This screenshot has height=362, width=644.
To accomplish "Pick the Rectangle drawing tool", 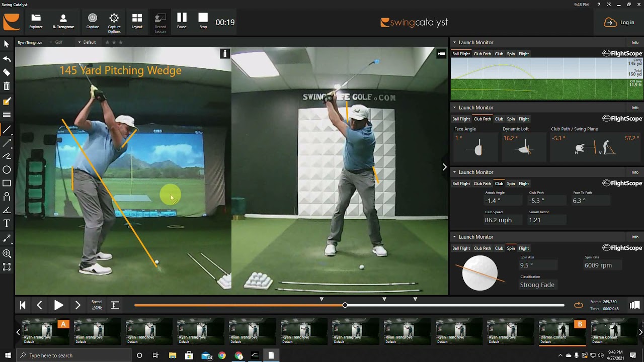I will coord(7,184).
